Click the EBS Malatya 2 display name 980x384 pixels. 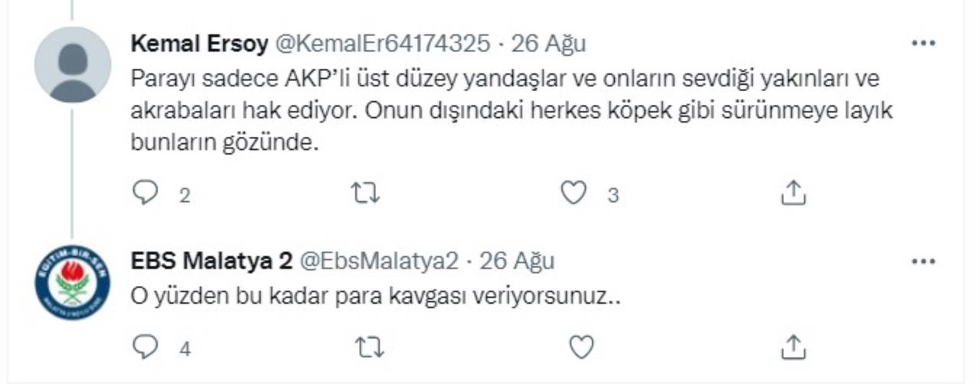tap(211, 262)
